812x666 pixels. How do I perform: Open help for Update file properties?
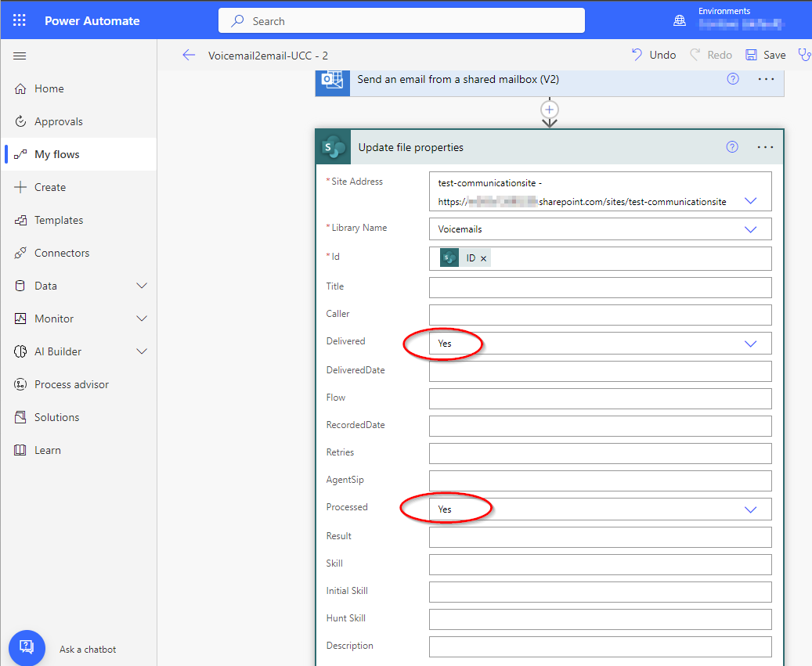point(731,147)
